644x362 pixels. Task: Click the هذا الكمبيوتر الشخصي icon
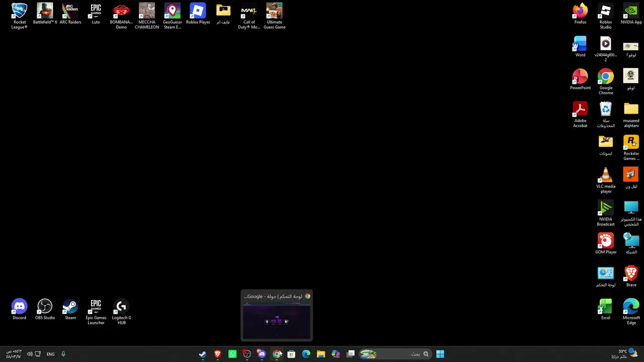coord(631,213)
